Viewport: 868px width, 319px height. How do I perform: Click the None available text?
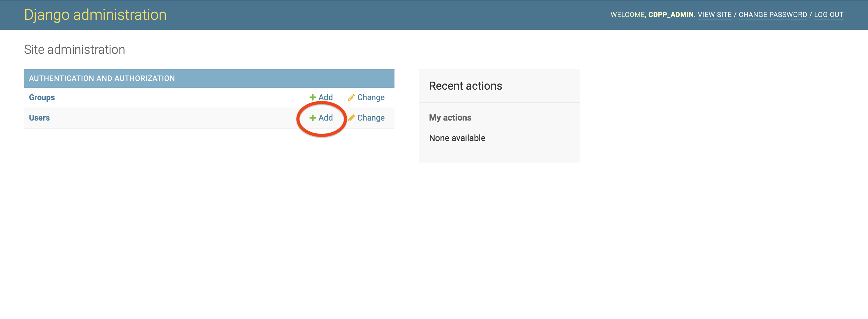457,138
